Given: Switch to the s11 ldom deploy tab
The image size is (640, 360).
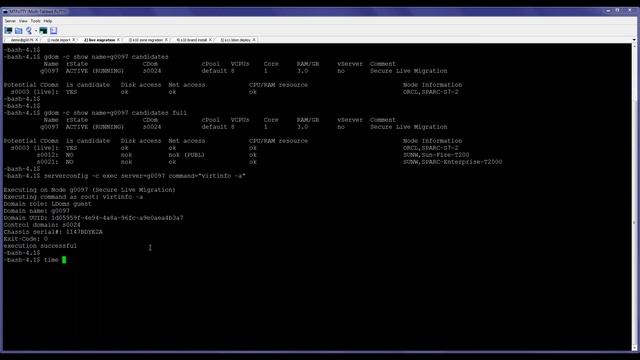Looking at the screenshot, I should click(x=236, y=40).
